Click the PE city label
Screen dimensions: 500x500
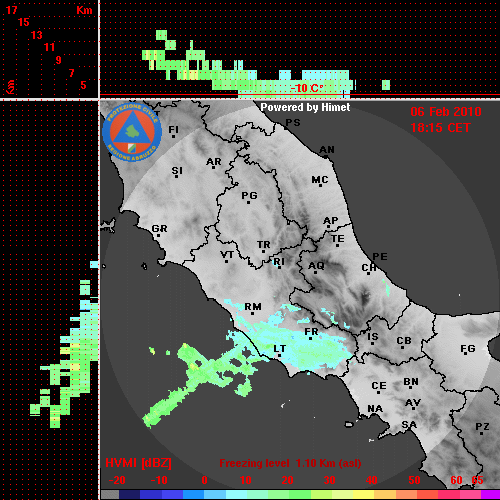pos(380,257)
